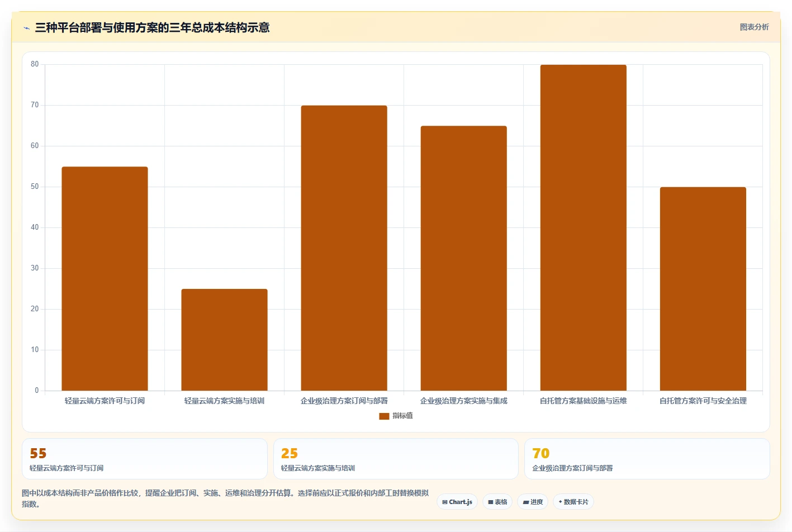
Task: Open the data card showing 70
Action: pyautogui.click(x=647, y=459)
